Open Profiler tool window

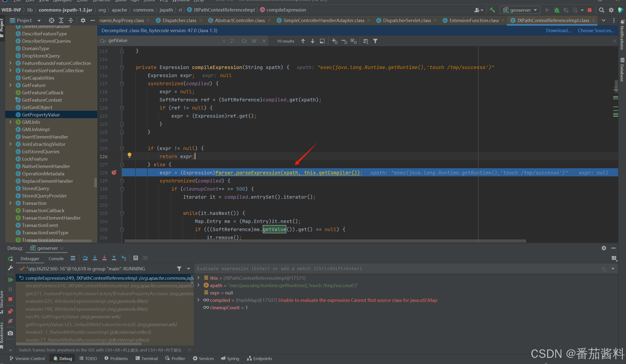click(175, 359)
